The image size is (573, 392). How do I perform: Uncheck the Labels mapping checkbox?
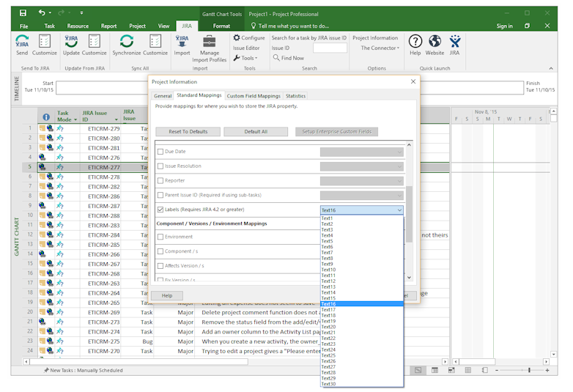160,210
